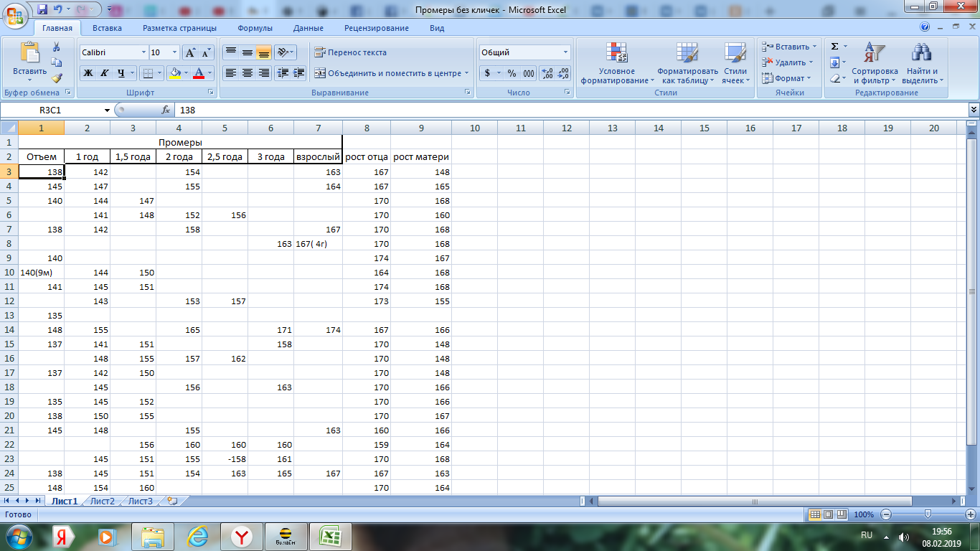This screenshot has height=551, width=980.
Task: Toggle underline Ч formatting
Action: [x=121, y=73]
